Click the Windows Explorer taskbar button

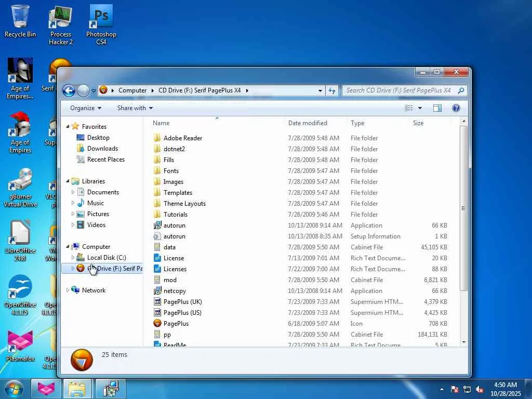click(77, 389)
